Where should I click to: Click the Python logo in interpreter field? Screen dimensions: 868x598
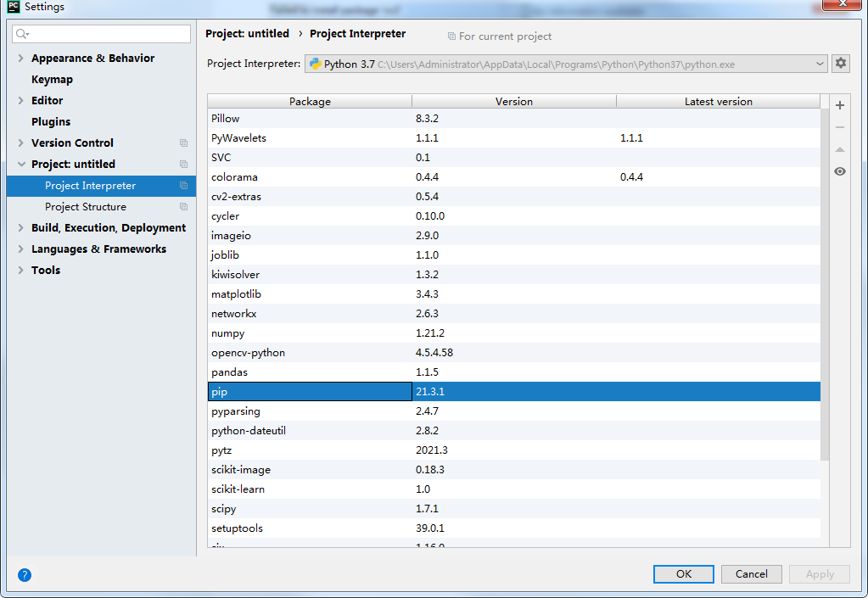tap(316, 64)
